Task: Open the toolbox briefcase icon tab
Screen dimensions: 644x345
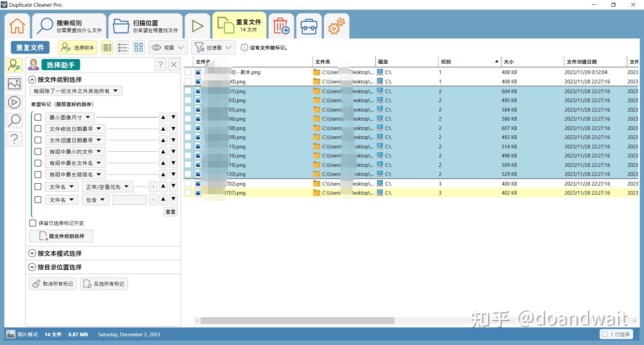Action: coord(309,26)
